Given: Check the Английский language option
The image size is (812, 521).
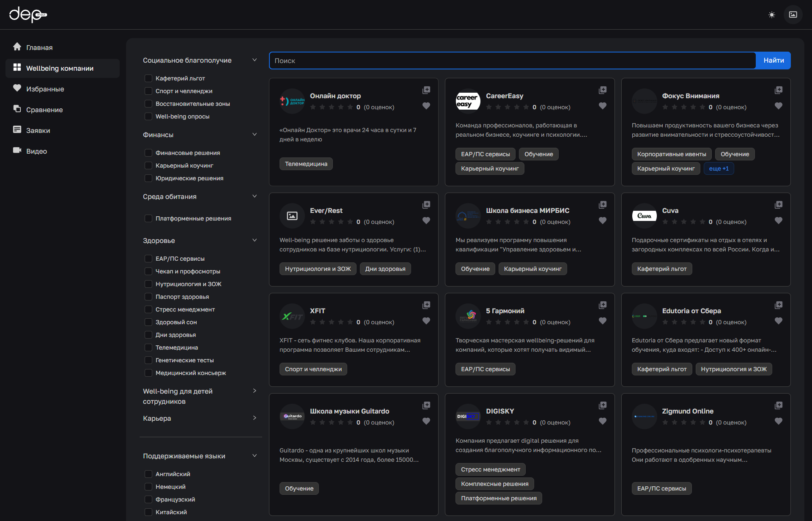Looking at the screenshot, I should point(148,474).
